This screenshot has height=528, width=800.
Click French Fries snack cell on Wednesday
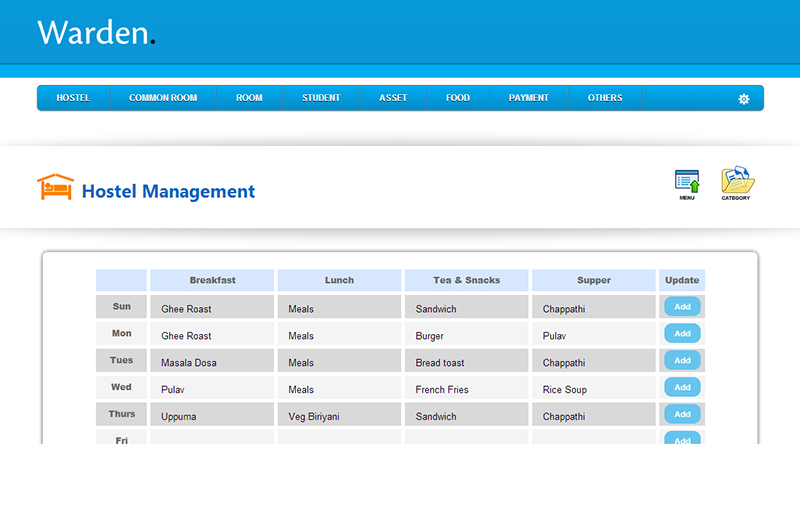pyautogui.click(x=466, y=389)
